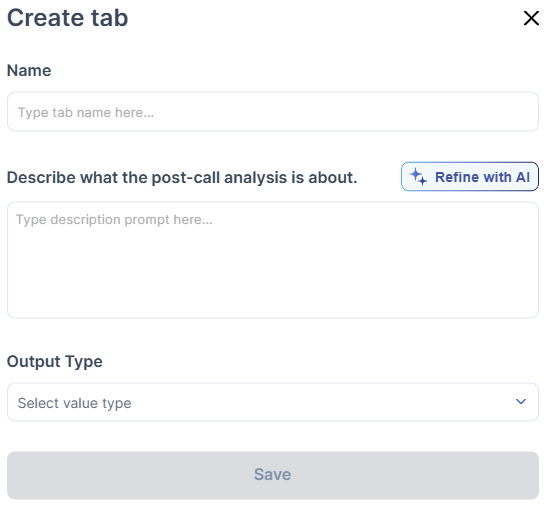The width and height of the screenshot is (545, 505).
Task: Click the Refine with AI button
Action: coord(470,177)
